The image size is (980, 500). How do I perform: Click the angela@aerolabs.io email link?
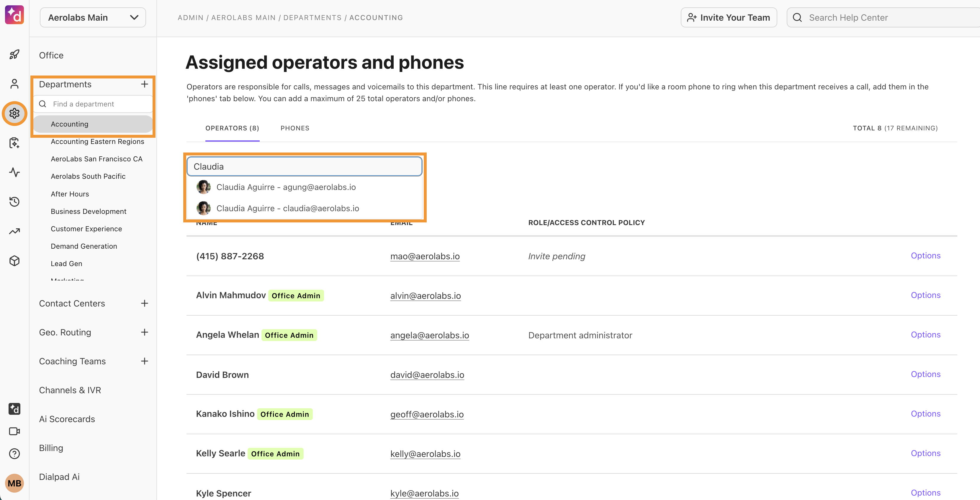point(430,335)
